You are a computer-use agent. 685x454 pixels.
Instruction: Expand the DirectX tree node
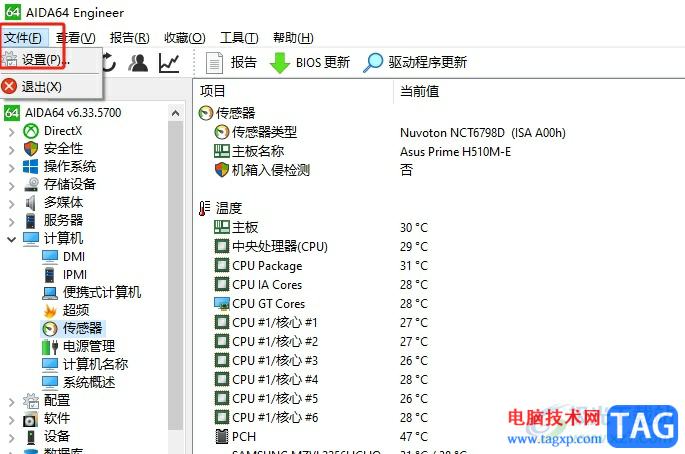[x=12, y=131]
